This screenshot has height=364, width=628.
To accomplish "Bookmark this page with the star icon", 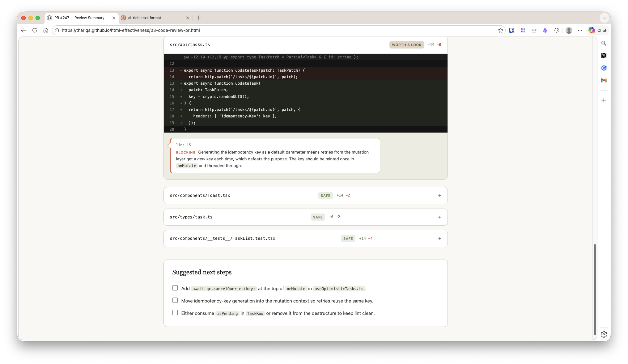I will pyautogui.click(x=501, y=30).
